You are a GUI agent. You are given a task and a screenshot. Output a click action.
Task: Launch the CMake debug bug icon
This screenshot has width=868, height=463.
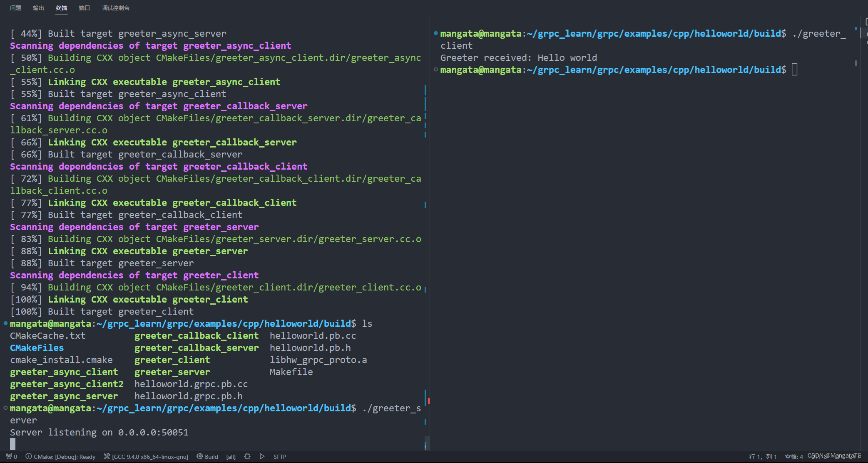click(247, 456)
